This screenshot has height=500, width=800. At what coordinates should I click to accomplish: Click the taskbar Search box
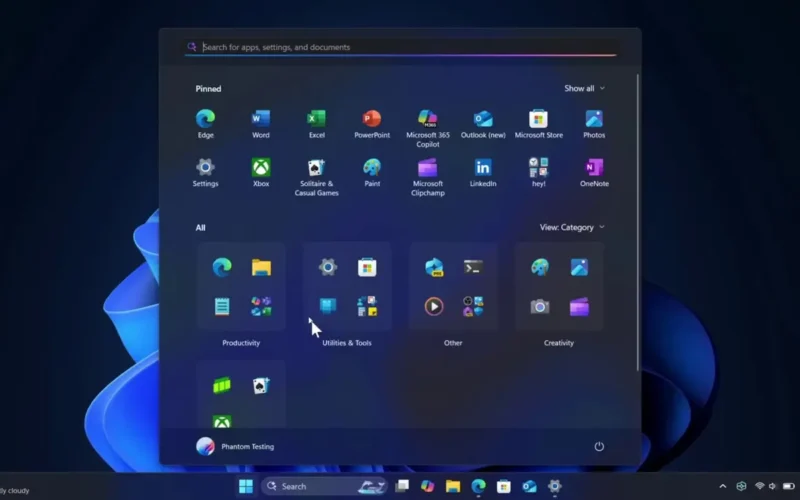(324, 486)
